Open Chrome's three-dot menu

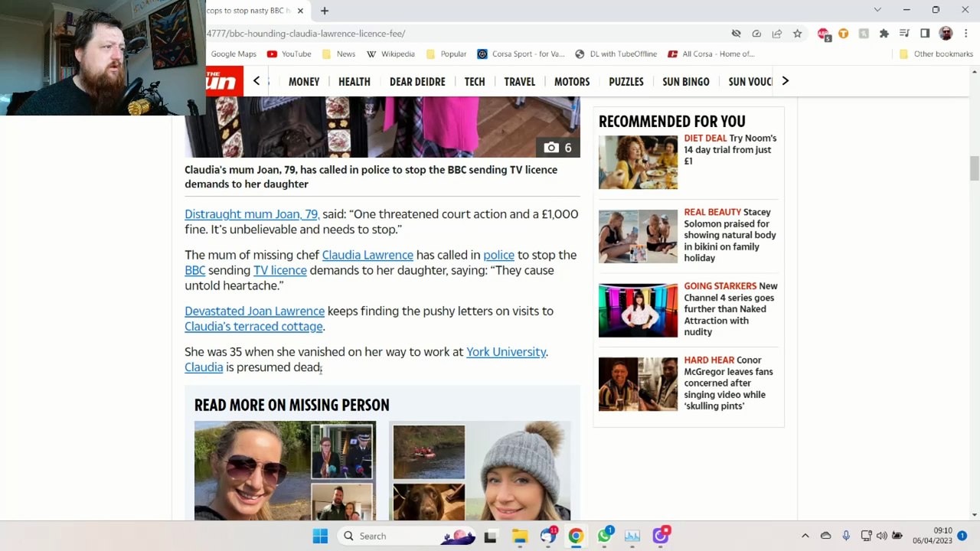(966, 34)
